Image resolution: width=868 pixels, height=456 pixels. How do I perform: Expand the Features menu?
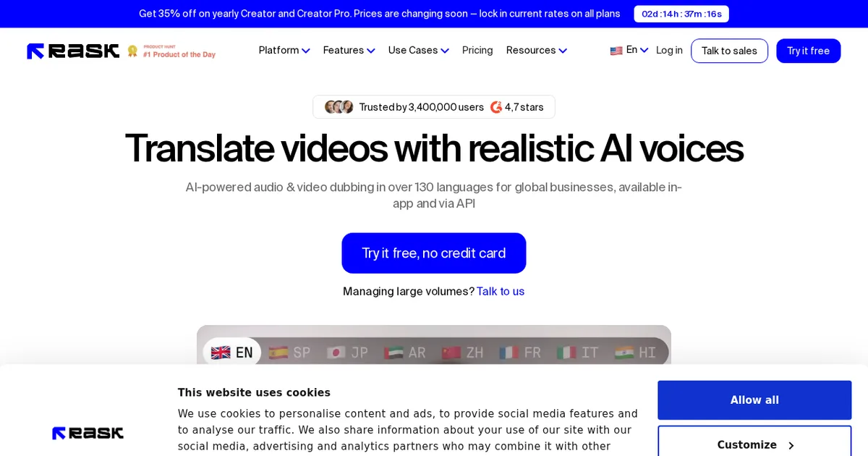click(x=349, y=51)
